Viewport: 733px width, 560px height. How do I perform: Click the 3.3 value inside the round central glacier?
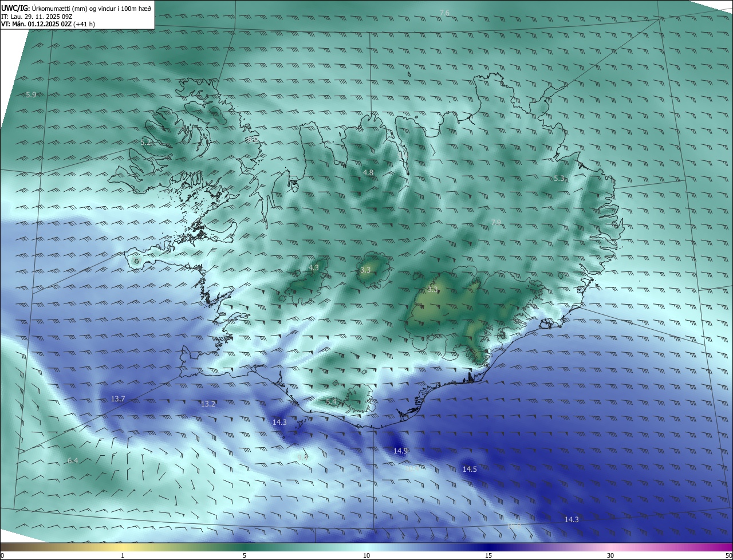coord(365,270)
